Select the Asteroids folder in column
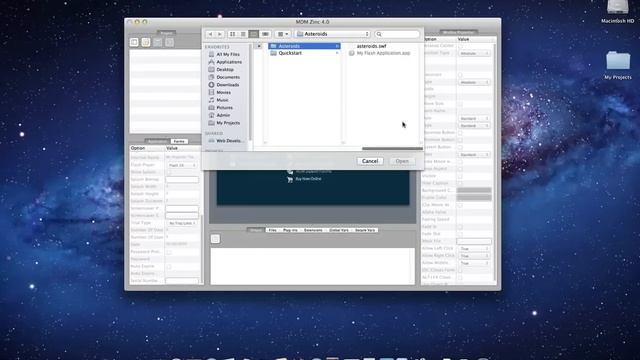 click(x=304, y=46)
